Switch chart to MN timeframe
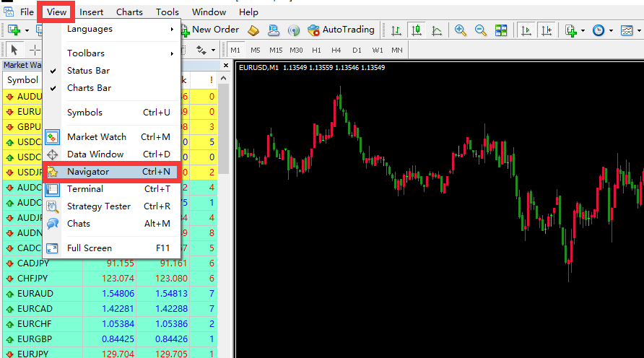Image resolution: width=644 pixels, height=358 pixels. [x=397, y=50]
